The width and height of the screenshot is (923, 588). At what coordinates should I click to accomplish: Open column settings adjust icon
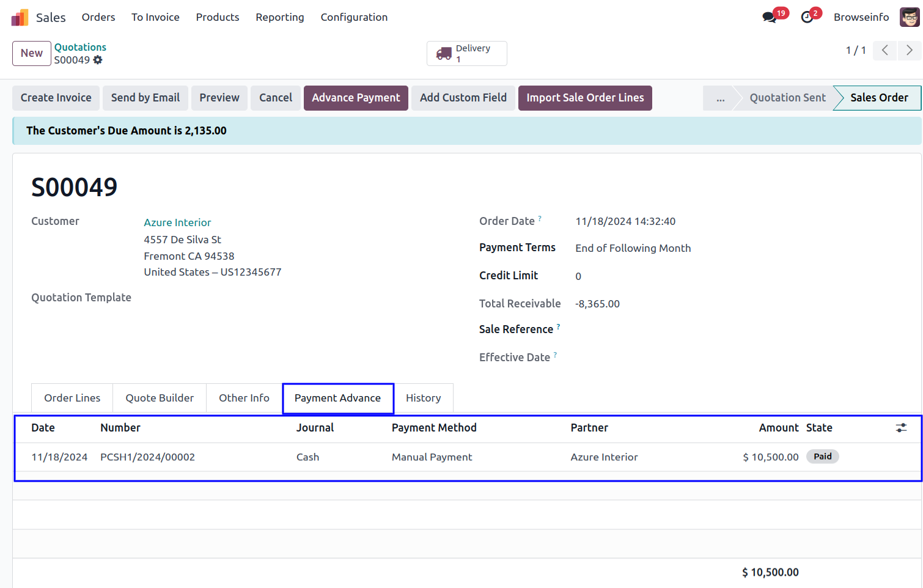coord(901,428)
